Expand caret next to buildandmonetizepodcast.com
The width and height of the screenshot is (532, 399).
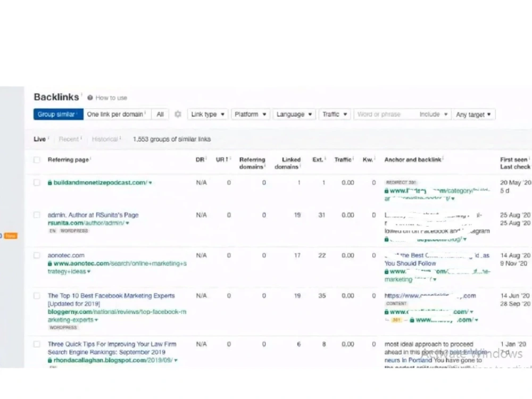[x=151, y=183]
